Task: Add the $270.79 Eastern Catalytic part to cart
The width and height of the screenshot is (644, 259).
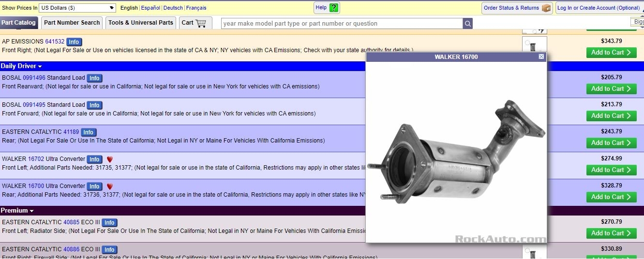Action: 611,233
